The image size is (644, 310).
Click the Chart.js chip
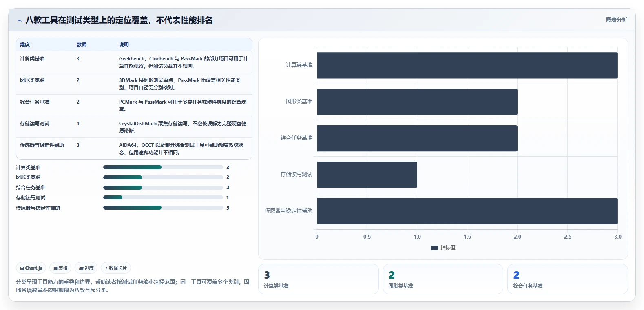[x=31, y=268]
